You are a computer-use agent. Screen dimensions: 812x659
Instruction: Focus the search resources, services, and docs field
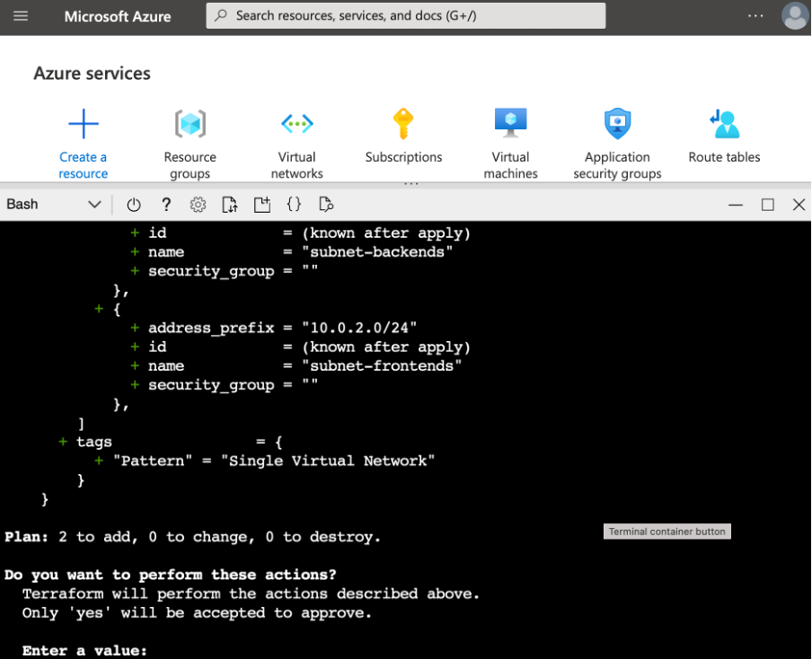point(405,16)
